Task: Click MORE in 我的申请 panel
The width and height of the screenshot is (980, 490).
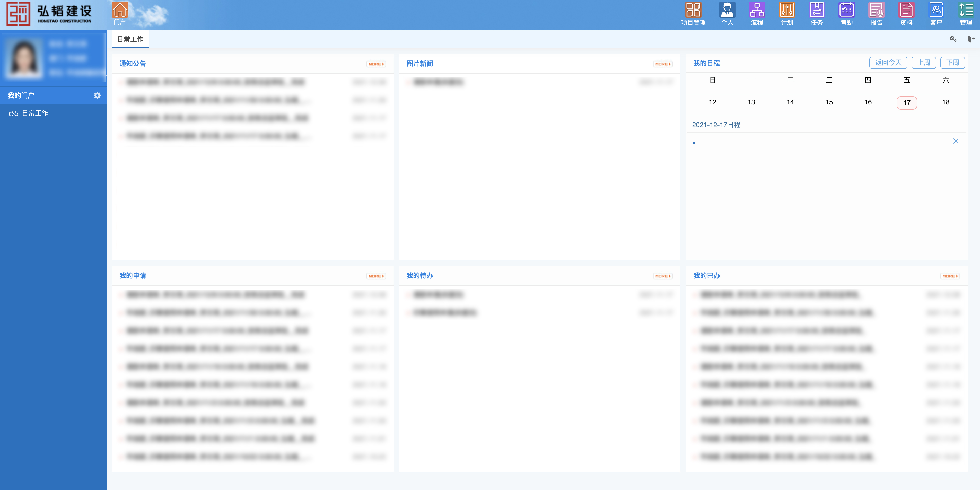Action: point(376,276)
